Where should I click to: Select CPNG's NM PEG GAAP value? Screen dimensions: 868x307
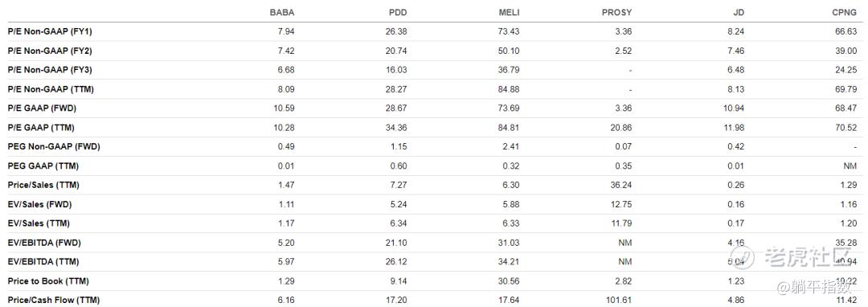pos(851,166)
